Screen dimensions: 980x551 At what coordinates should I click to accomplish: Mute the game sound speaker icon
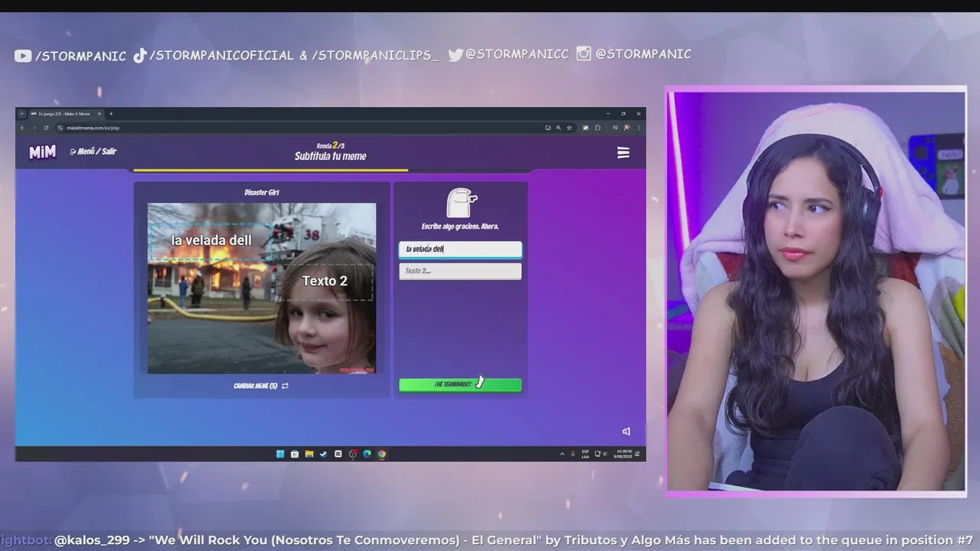[626, 432]
